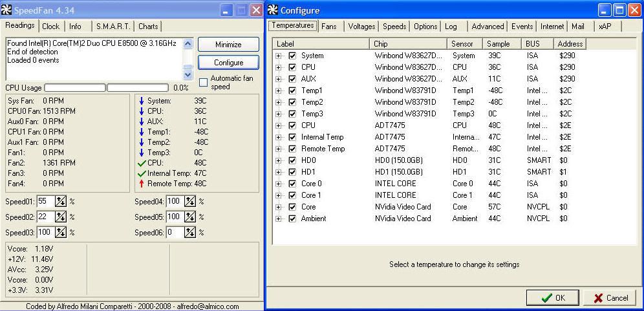Expand the Ambient tree node
Screen dimensions: 644x311
279,219
